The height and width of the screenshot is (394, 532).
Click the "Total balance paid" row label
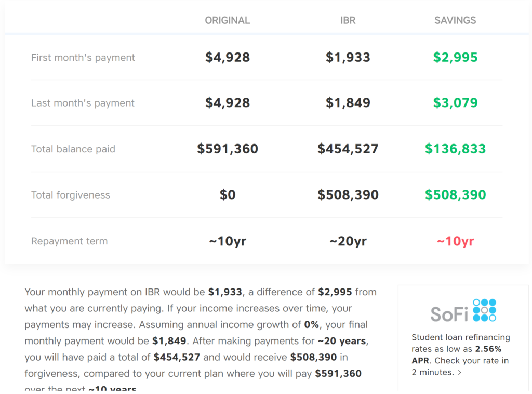tap(73, 149)
